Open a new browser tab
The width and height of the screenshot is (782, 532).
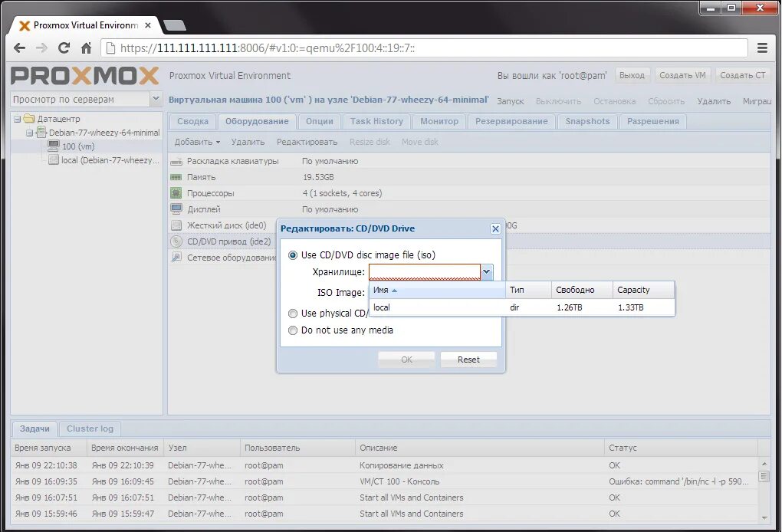coord(175,25)
